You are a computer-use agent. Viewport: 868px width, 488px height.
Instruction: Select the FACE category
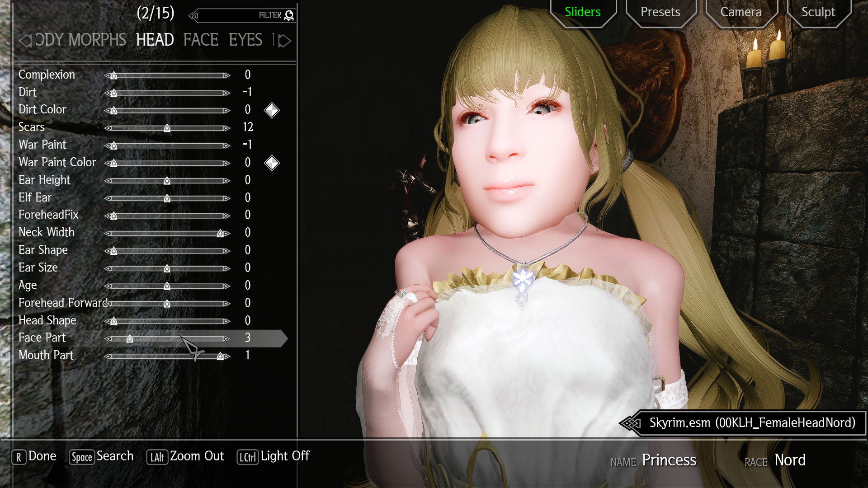(201, 40)
